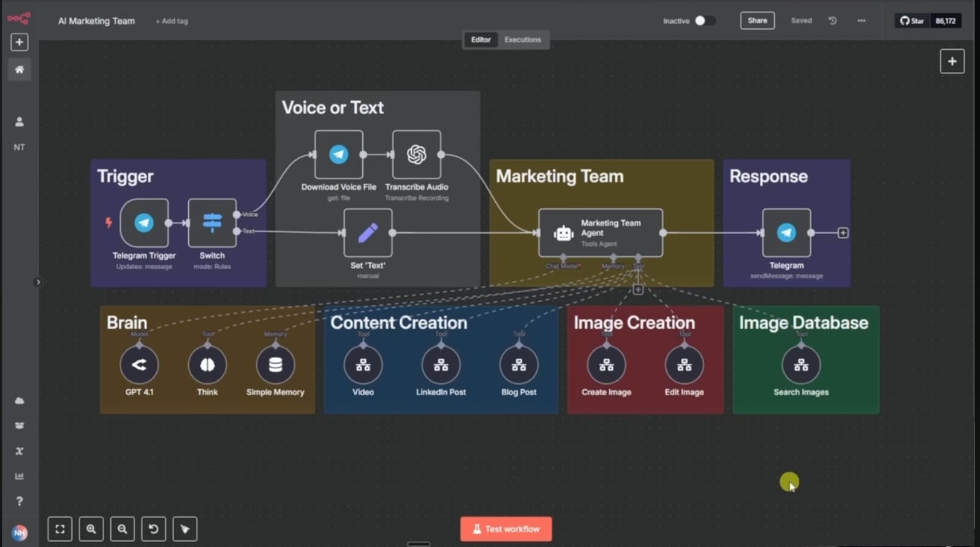Image resolution: width=980 pixels, height=547 pixels.
Task: Fit workflow to view
Action: point(59,529)
